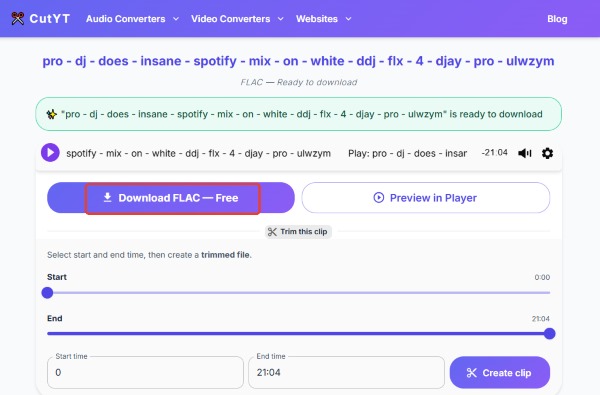Focus the Start time input field

[x=145, y=372]
